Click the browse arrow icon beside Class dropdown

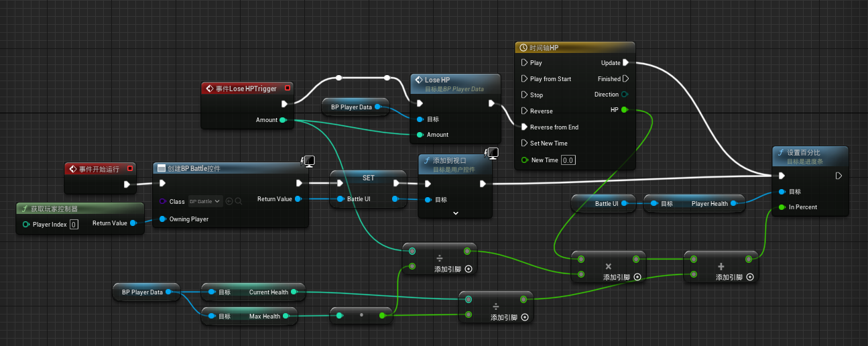[229, 201]
